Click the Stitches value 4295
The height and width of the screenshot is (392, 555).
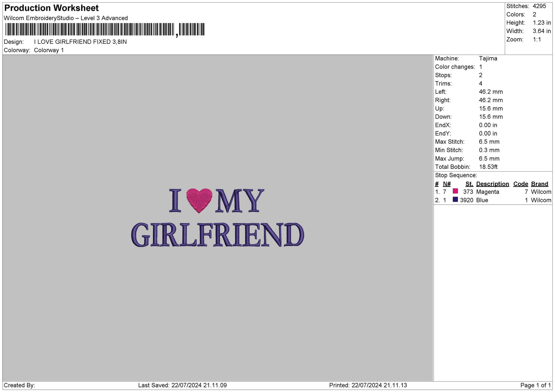(539, 6)
